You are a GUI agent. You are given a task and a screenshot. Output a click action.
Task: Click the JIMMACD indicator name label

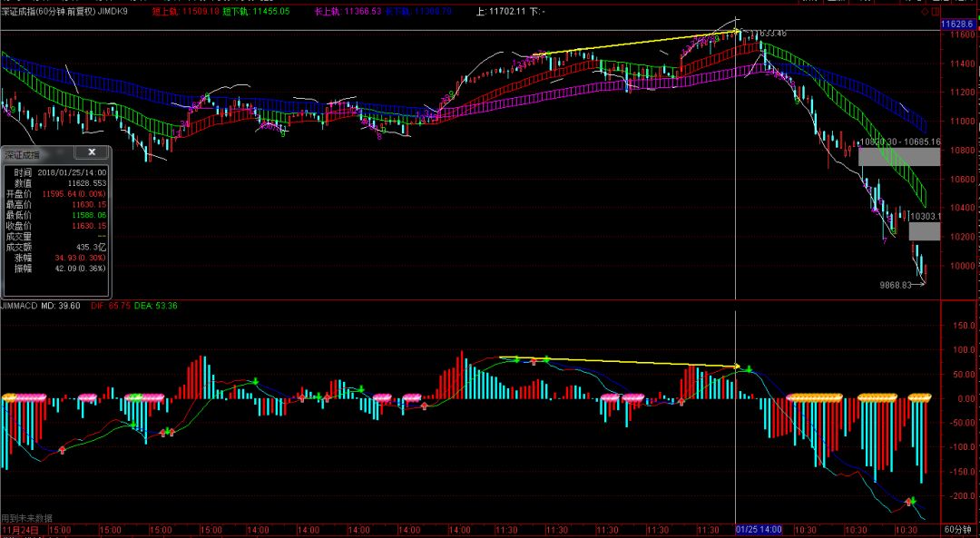(x=19, y=306)
